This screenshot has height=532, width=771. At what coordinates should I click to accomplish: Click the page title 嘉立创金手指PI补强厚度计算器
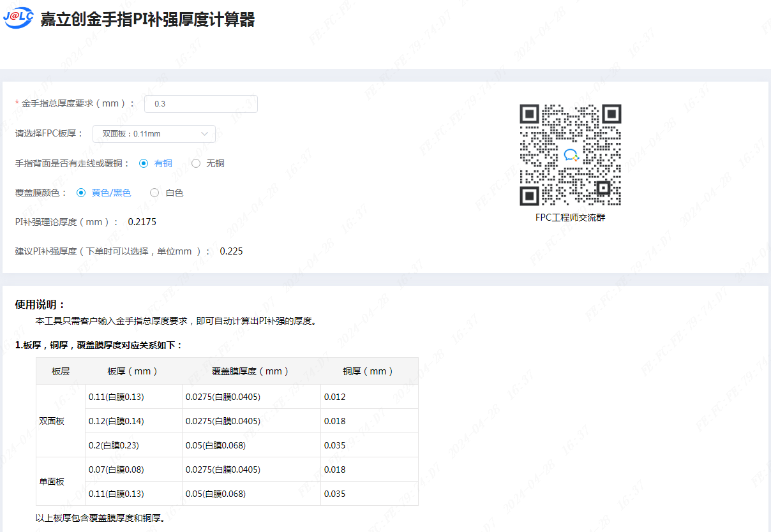pyautogui.click(x=147, y=19)
